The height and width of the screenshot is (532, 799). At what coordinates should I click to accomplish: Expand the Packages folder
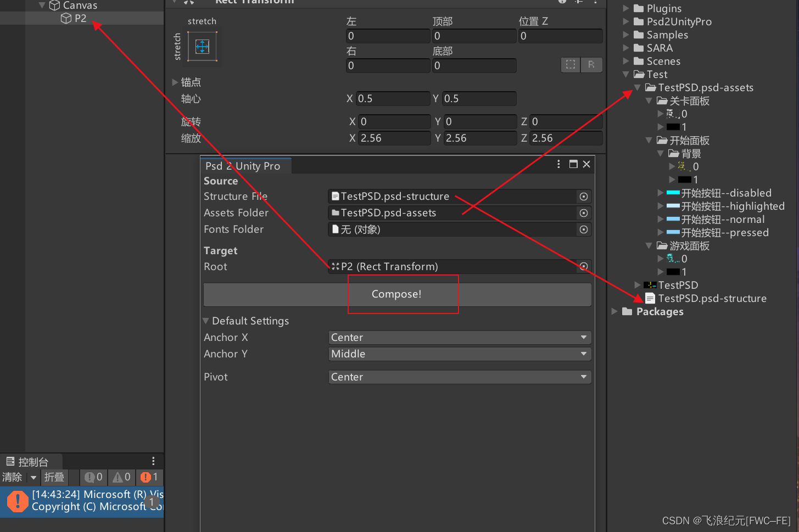coord(614,311)
